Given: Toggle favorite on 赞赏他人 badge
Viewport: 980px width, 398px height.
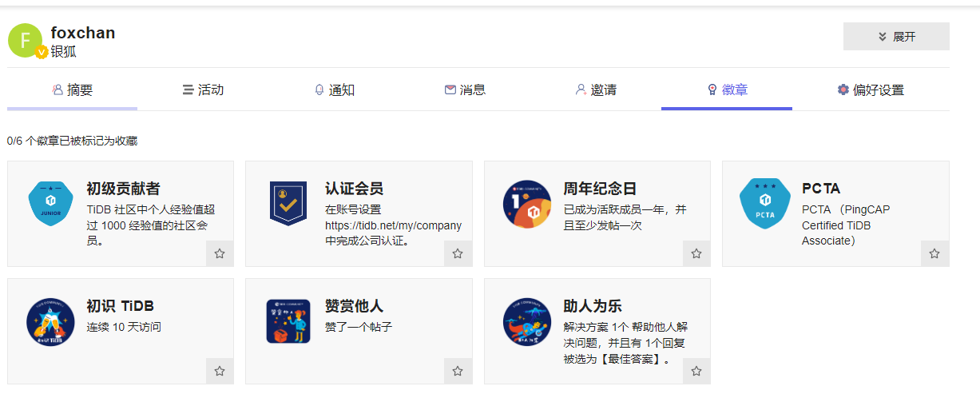Looking at the screenshot, I should coord(458,371).
